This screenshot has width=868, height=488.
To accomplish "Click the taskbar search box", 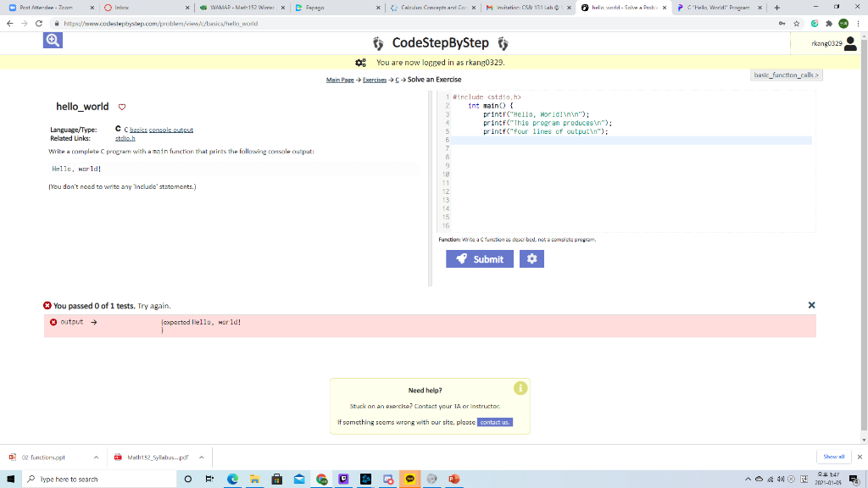I will point(98,480).
